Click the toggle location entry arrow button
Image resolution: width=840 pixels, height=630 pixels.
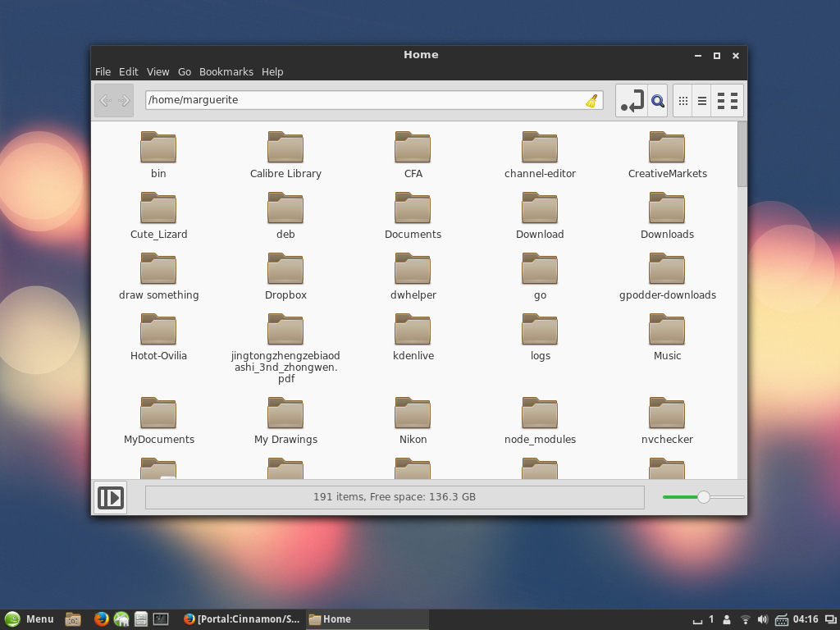[631, 101]
